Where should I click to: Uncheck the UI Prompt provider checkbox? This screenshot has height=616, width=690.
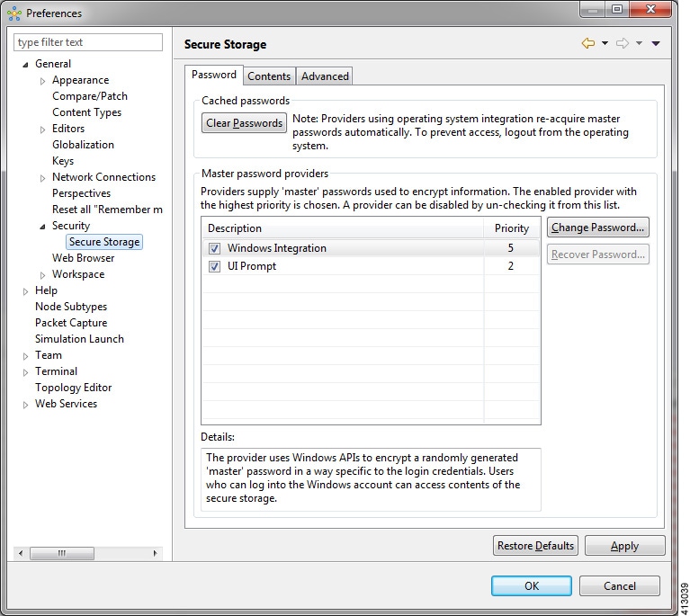click(214, 267)
